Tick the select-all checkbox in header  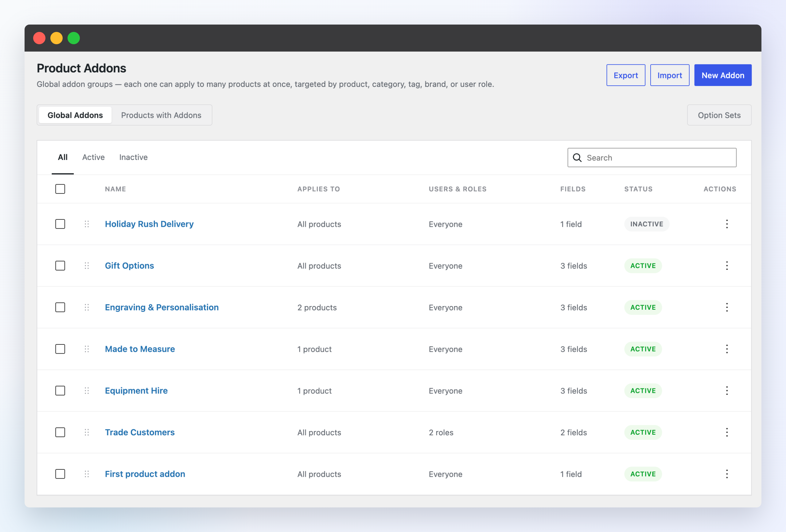60,189
